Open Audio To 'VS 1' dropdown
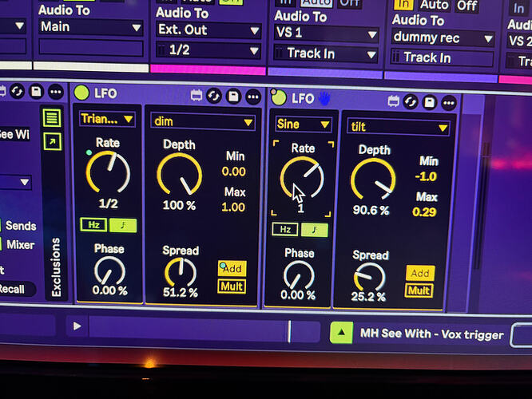The width and height of the screenshot is (532, 399). [326, 34]
